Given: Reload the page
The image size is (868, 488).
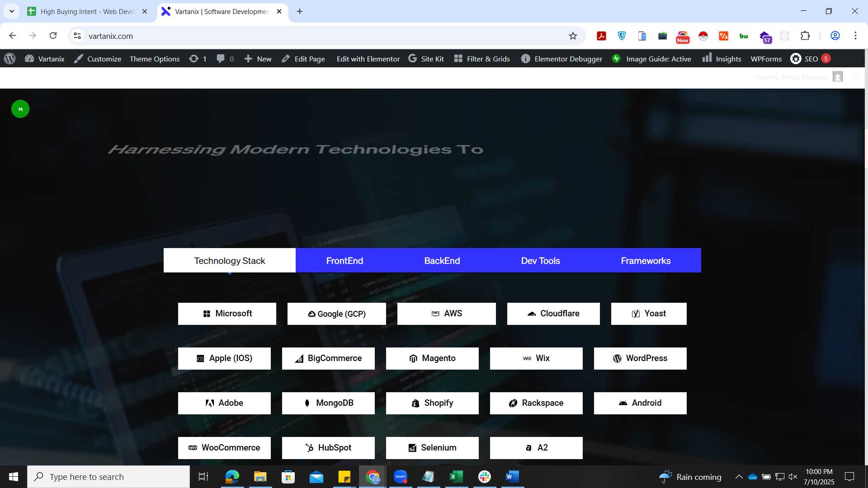Looking at the screenshot, I should [x=53, y=36].
